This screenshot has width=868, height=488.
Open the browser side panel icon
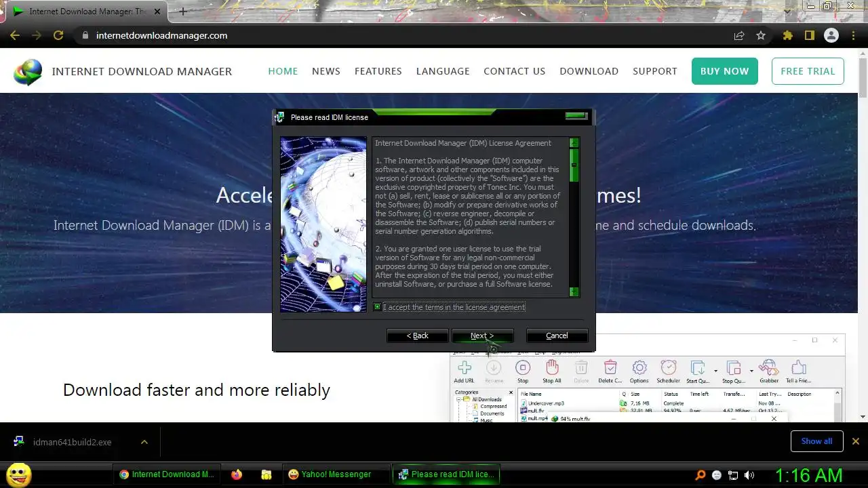[x=809, y=35]
